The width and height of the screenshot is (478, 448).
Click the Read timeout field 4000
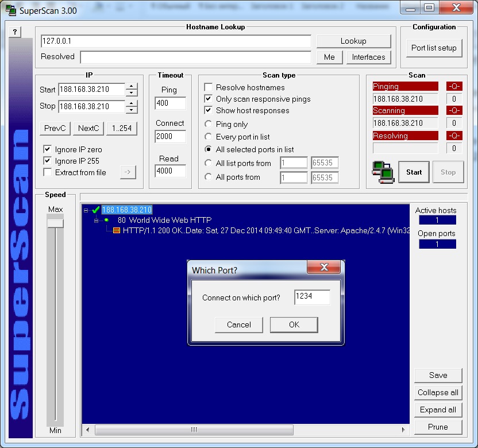tap(170, 171)
